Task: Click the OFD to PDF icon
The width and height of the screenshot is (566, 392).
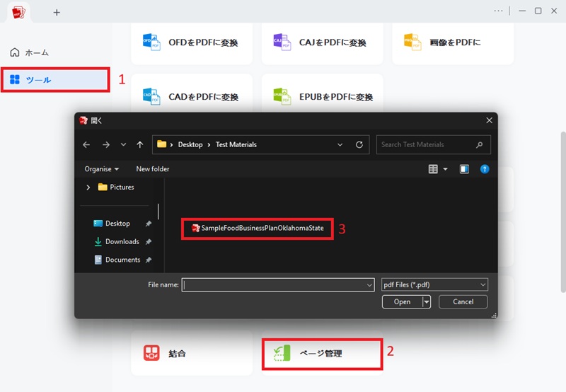Action: point(151,42)
